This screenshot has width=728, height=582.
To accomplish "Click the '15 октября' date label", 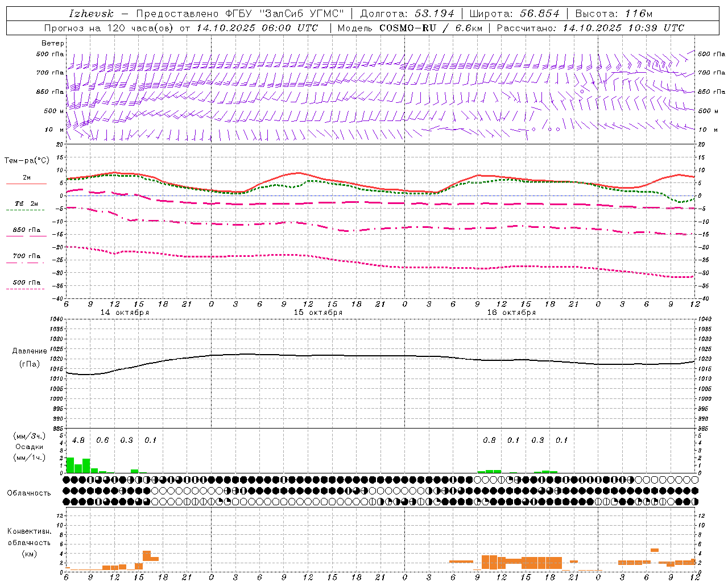I will click(x=318, y=313).
